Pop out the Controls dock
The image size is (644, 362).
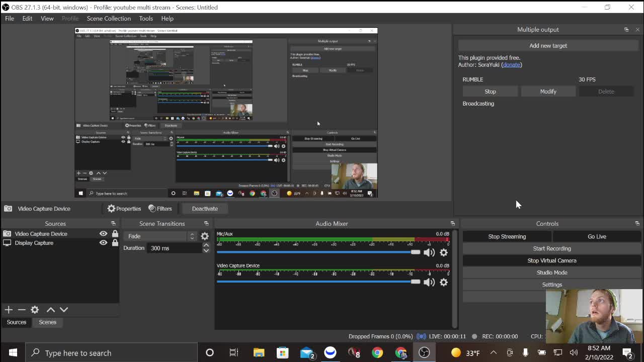click(x=637, y=224)
